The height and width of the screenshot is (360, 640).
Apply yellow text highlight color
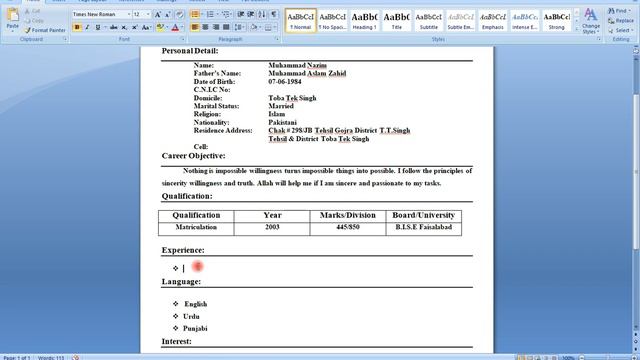click(160, 27)
